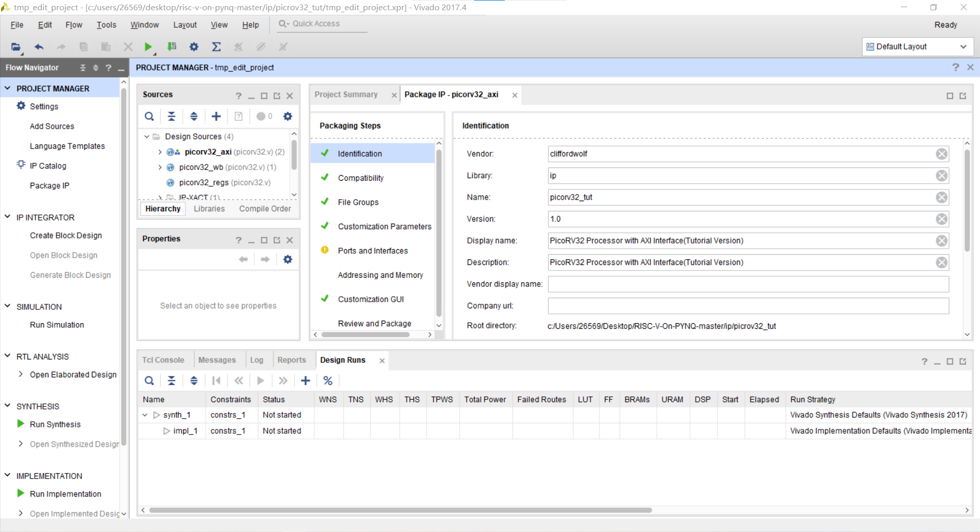Float the Sources panel
The height and width of the screenshot is (532, 980).
[x=277, y=96]
